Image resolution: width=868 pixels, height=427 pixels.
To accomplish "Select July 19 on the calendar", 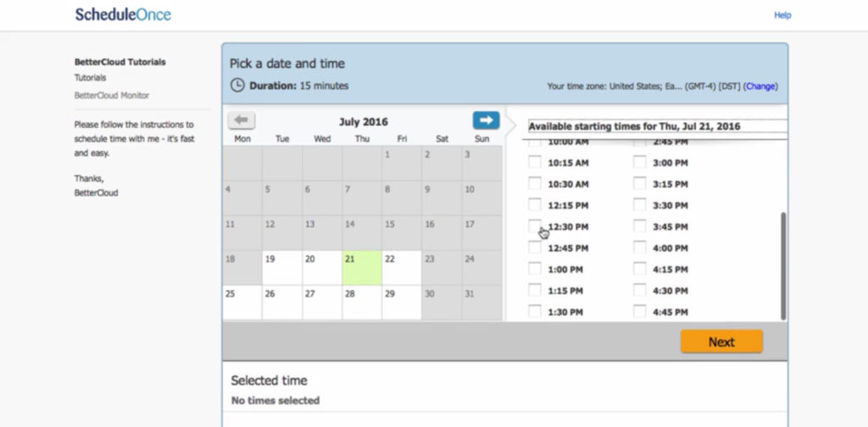I will point(282,268).
